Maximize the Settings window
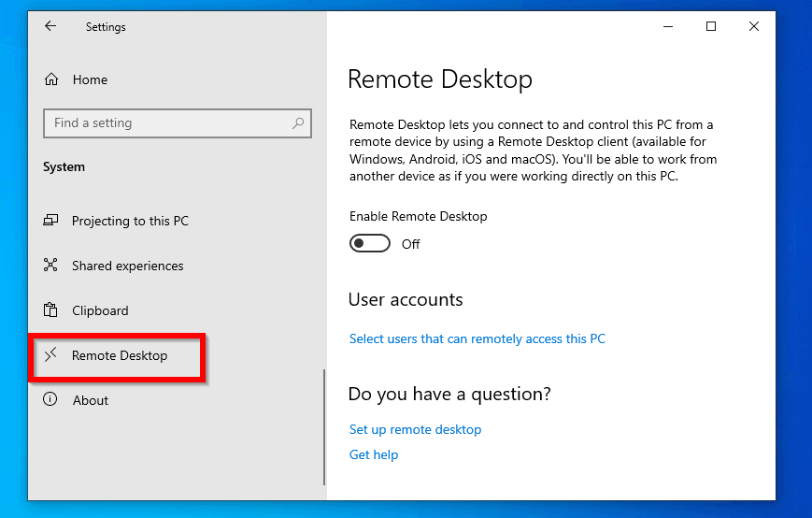 click(711, 26)
